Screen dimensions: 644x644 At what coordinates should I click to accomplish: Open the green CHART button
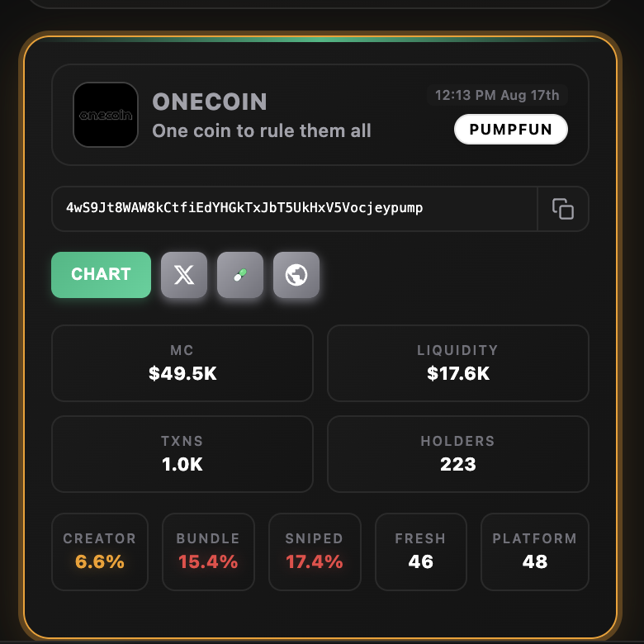click(x=101, y=275)
